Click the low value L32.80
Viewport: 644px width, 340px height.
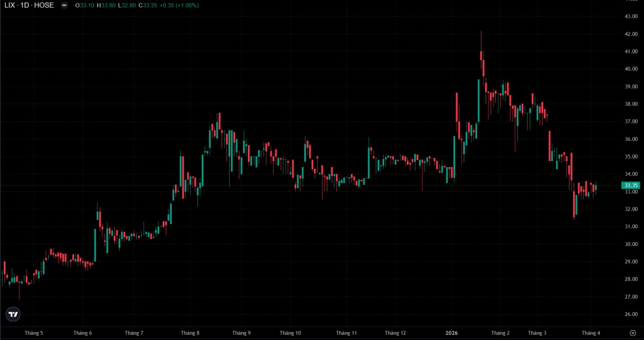click(x=127, y=5)
